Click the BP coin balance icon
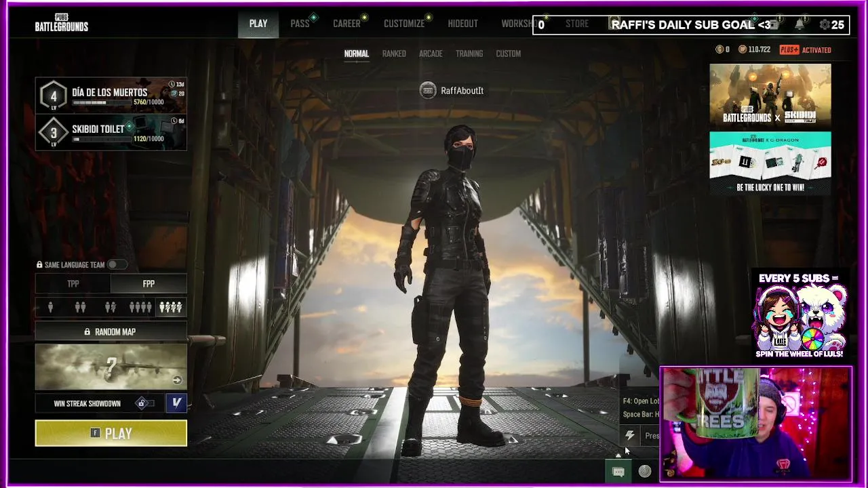Viewport: 868px width, 488px height. coord(742,49)
